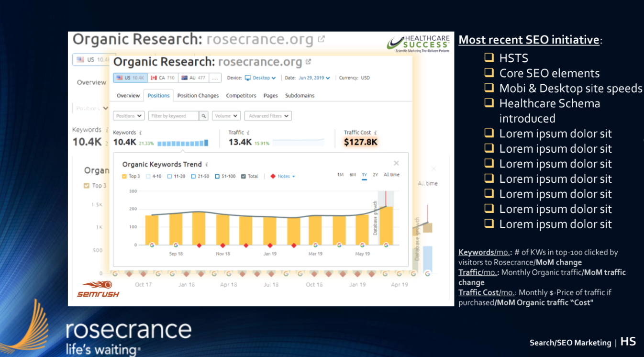Click the Healthcare Success logo
The height and width of the screenshot is (357, 644).
419,44
